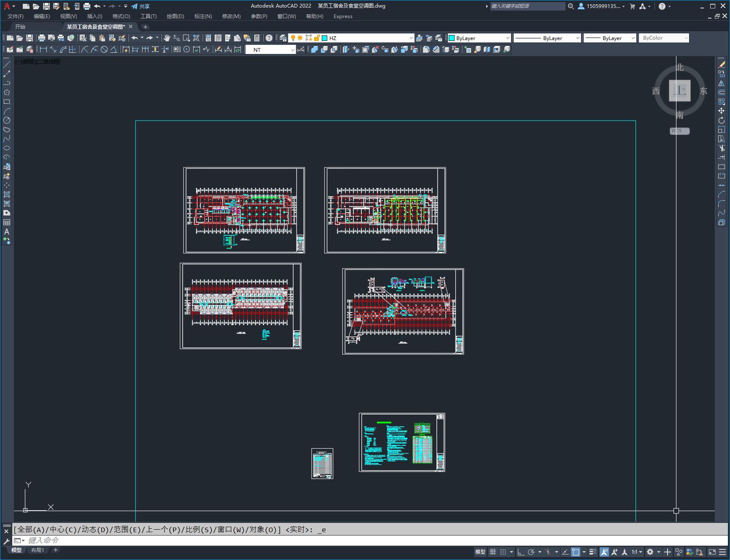Select the Rectangle draw tool
Image resolution: width=730 pixels, height=560 pixels.
pyautogui.click(x=7, y=102)
